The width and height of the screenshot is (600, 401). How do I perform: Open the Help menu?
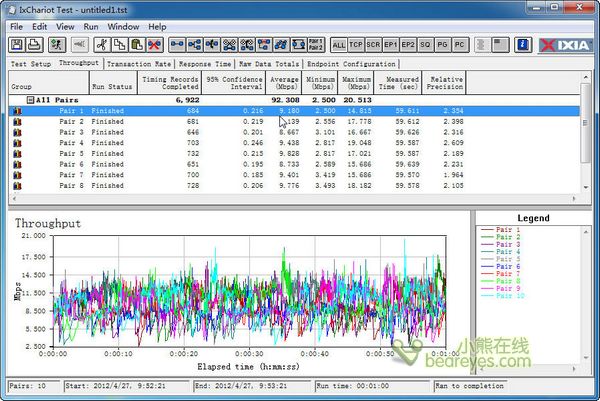point(157,27)
